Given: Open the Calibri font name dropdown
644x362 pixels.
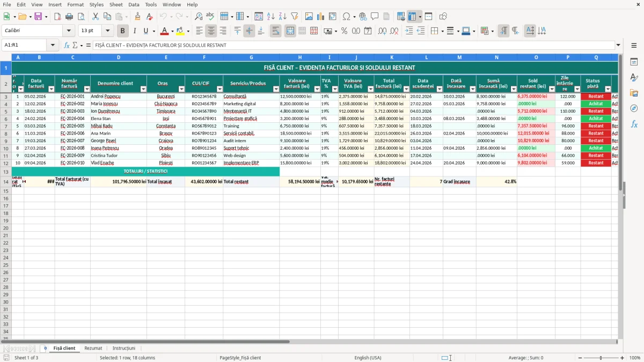Looking at the screenshot, I should (x=69, y=31).
